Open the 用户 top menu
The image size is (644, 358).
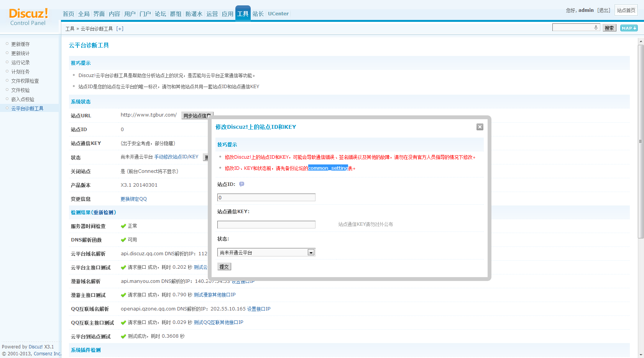(x=130, y=14)
